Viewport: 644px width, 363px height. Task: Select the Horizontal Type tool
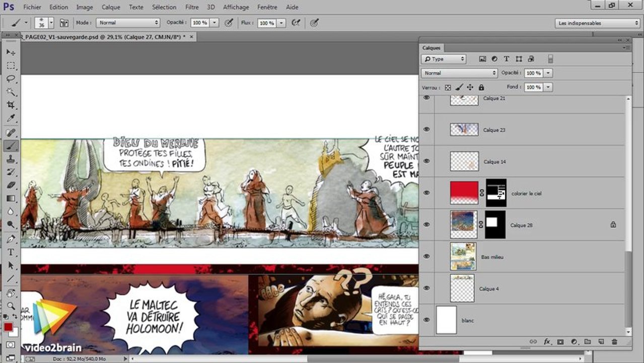point(11,252)
